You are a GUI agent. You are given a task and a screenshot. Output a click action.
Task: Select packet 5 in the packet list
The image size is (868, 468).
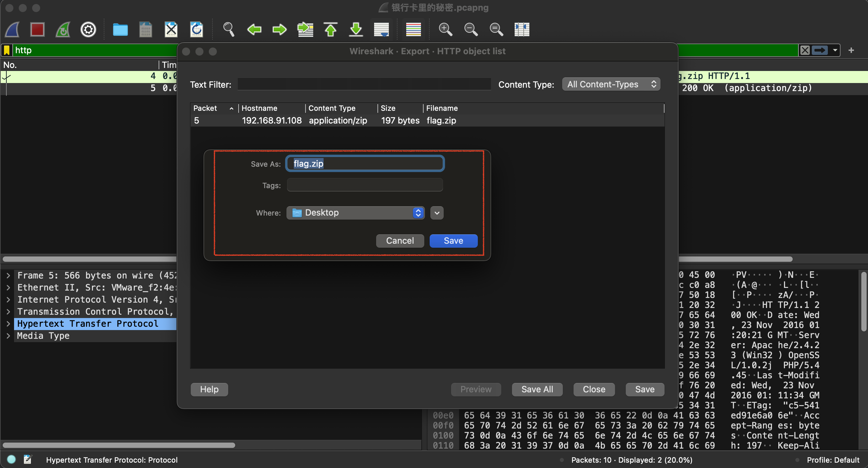[x=89, y=88]
